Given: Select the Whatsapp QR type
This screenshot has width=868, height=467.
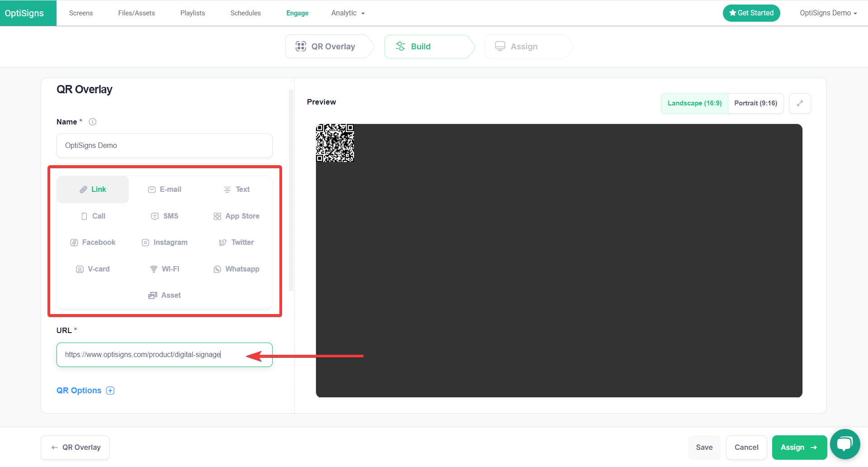Looking at the screenshot, I should point(236,269).
